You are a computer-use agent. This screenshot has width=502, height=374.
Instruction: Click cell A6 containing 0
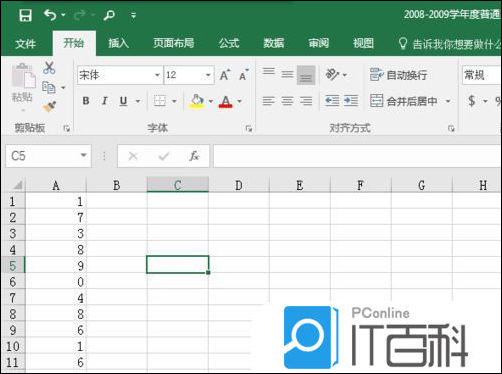(x=56, y=282)
